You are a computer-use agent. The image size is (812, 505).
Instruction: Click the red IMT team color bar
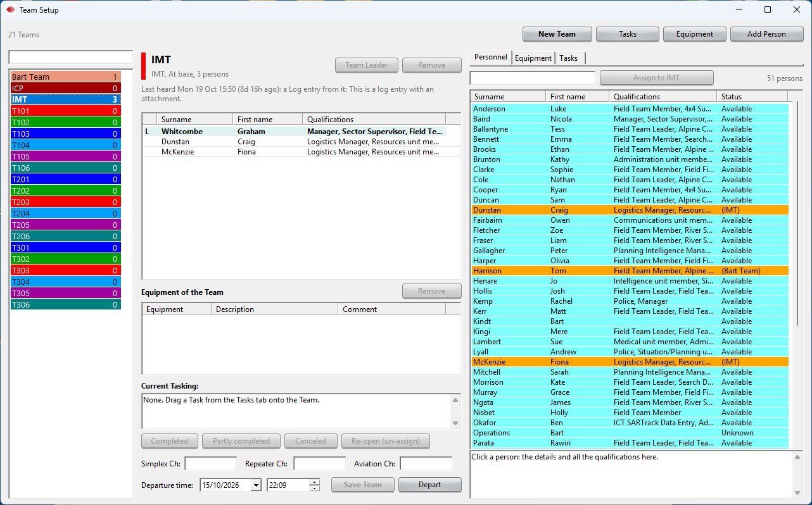144,65
